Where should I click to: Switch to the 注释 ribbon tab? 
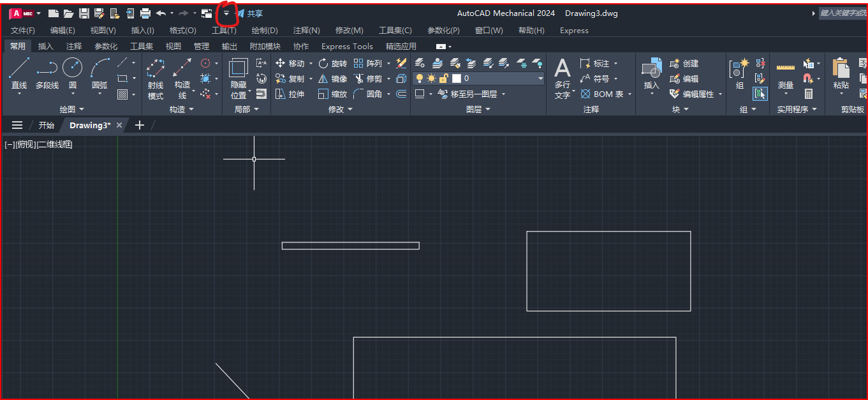point(74,46)
